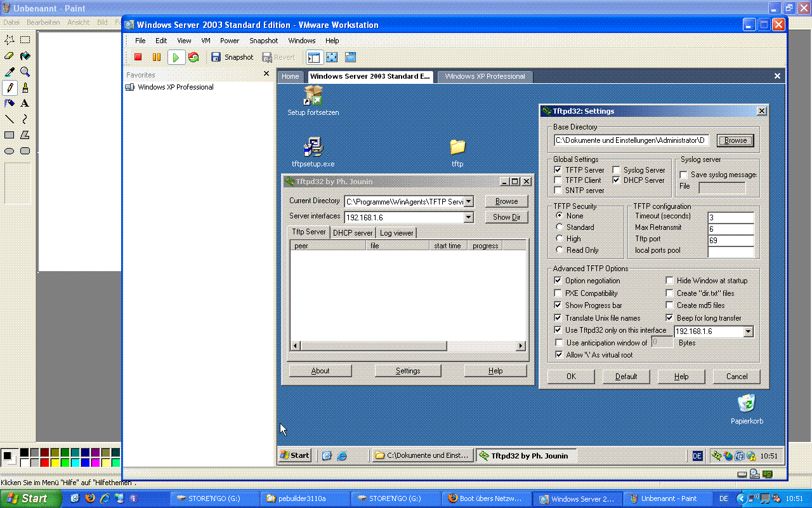This screenshot has height=508, width=812.
Task: Select the Polygon tool in Paint
Action: (25, 135)
